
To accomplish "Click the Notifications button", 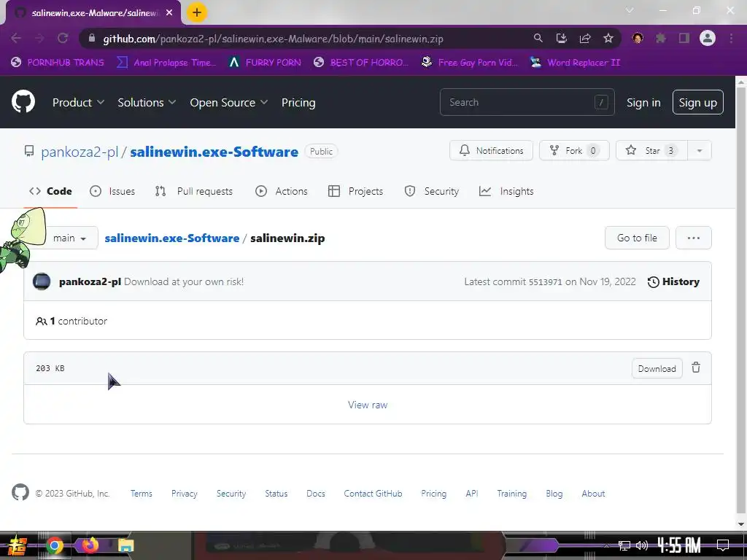I will (x=491, y=150).
